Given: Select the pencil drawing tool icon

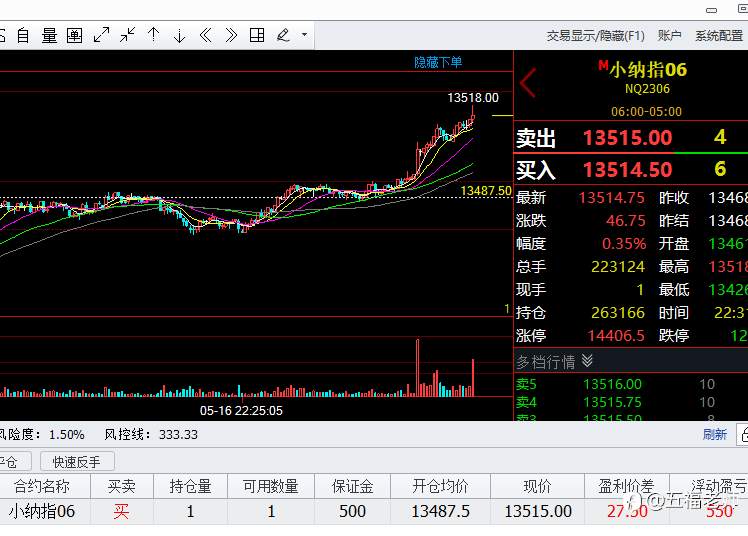Looking at the screenshot, I should pyautogui.click(x=283, y=35).
